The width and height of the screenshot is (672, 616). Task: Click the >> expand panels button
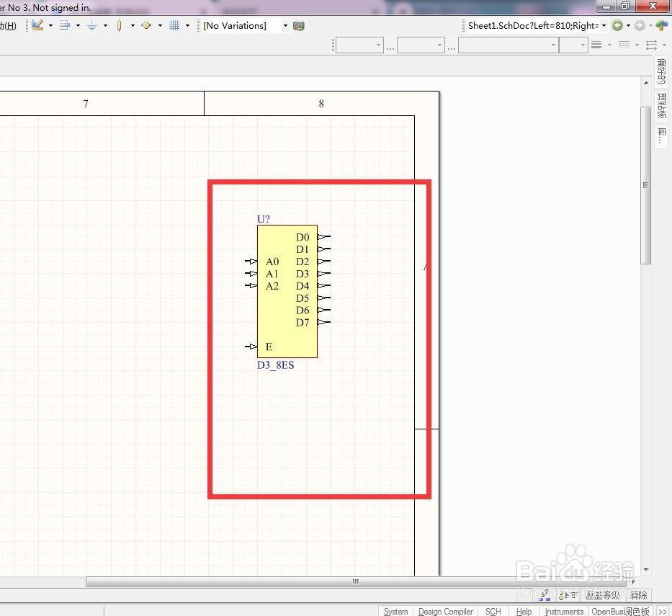tap(662, 611)
